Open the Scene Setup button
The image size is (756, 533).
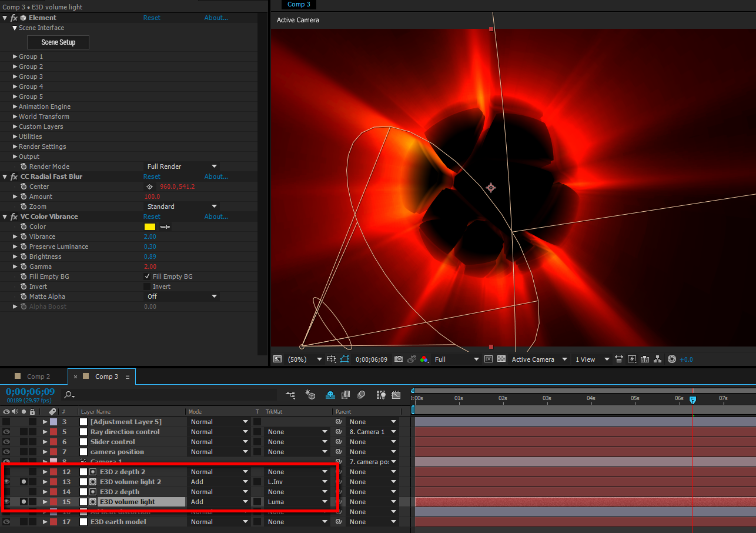[58, 42]
